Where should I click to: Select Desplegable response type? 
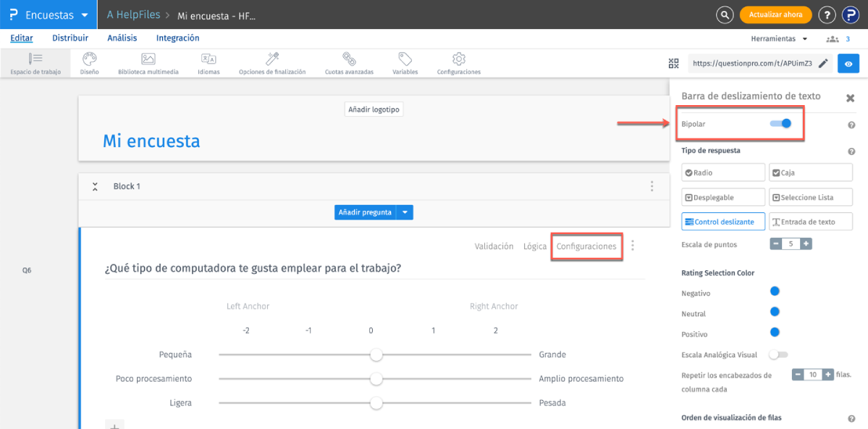pos(723,197)
